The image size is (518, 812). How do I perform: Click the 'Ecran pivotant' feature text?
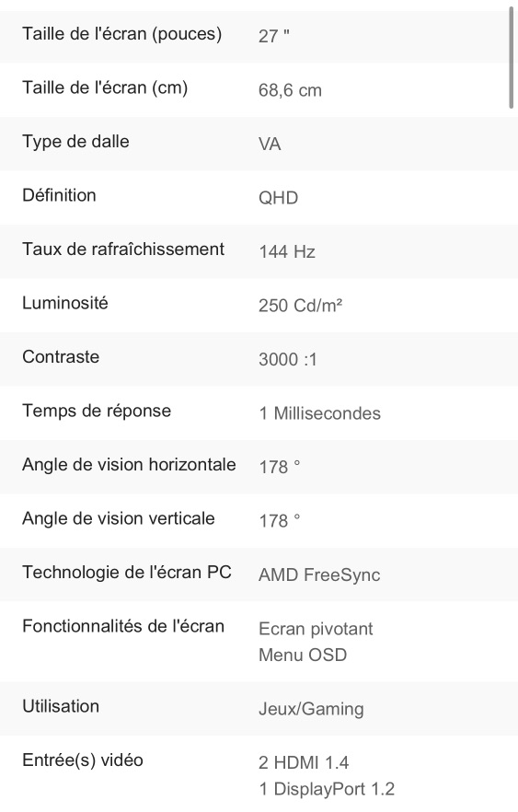(316, 629)
